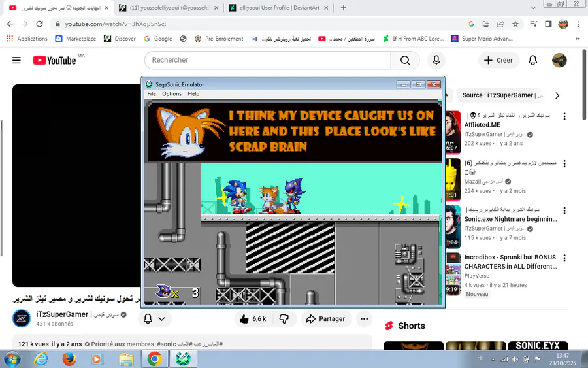Open a new browser tab
588x368 pixels.
(x=343, y=8)
